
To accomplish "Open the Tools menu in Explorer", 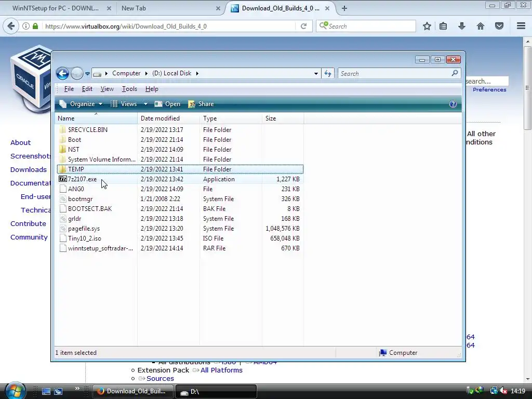I will (x=129, y=89).
